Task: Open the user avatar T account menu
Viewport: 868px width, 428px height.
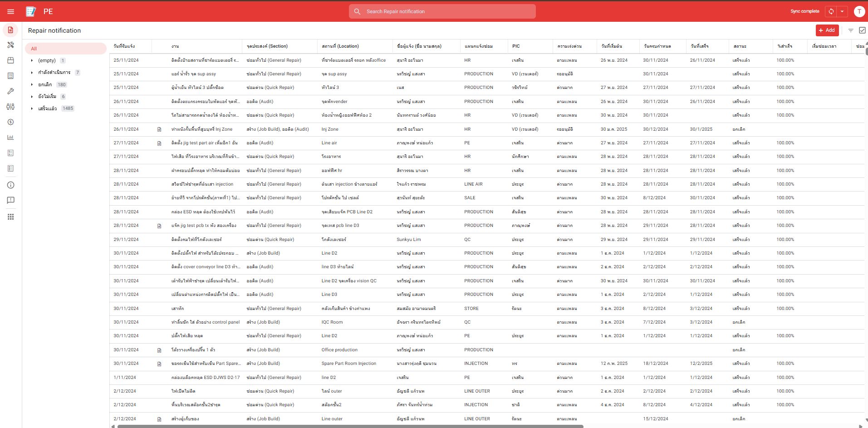Action: [859, 11]
